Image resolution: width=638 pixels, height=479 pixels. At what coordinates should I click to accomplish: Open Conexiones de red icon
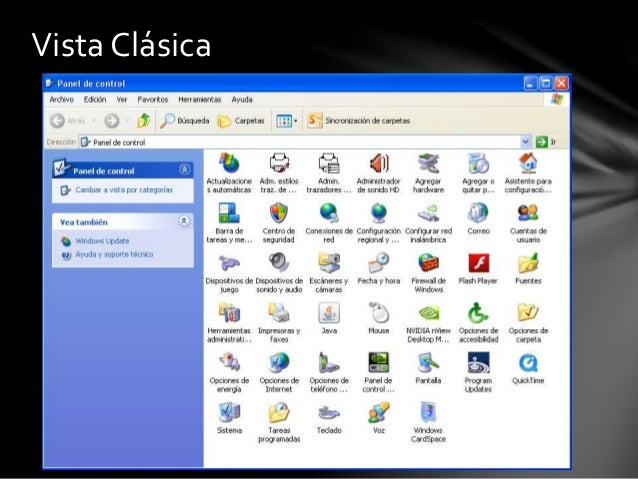pos(329,213)
